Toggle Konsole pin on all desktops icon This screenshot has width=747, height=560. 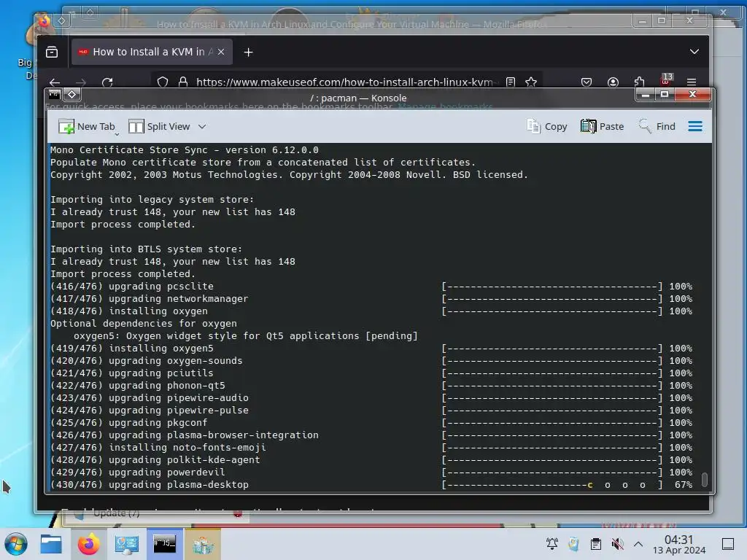tap(72, 94)
